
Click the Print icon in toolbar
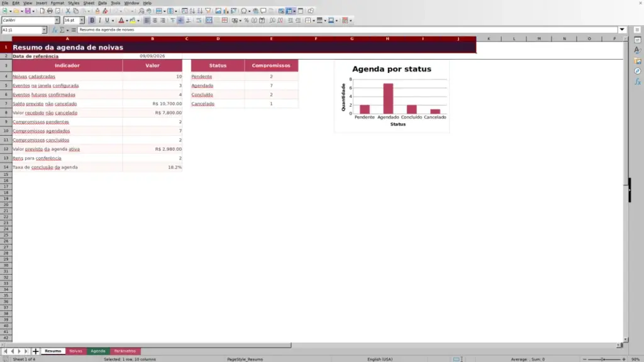point(50,11)
